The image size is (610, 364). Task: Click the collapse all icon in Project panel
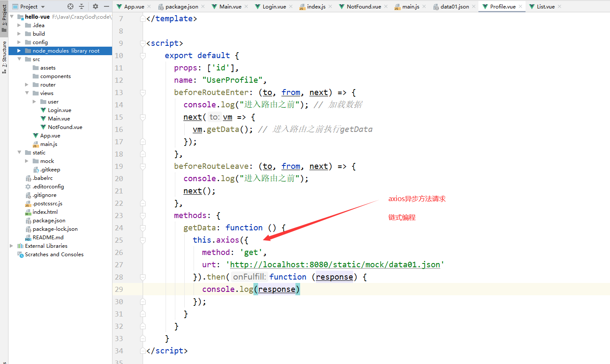(82, 6)
